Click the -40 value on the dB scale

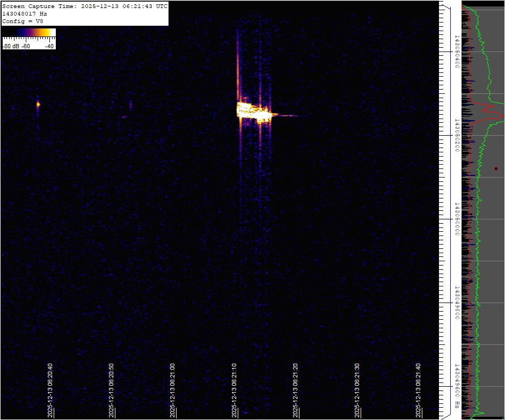[x=49, y=46]
